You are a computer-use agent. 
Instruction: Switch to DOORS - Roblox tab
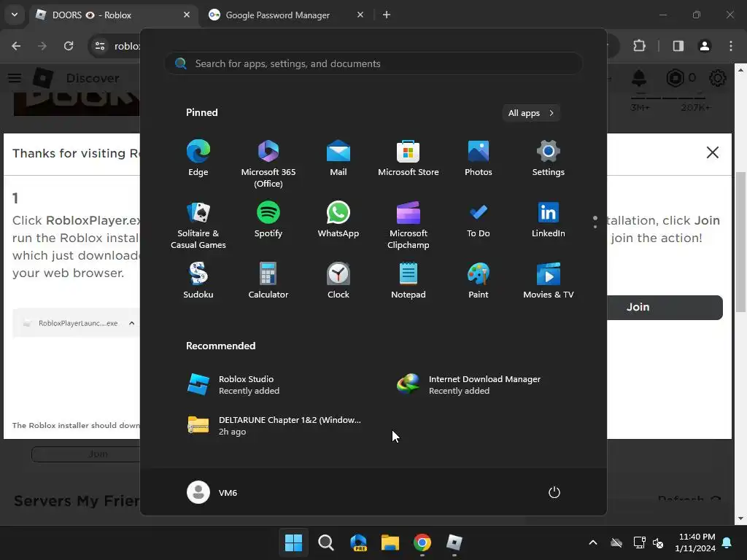pos(113,15)
